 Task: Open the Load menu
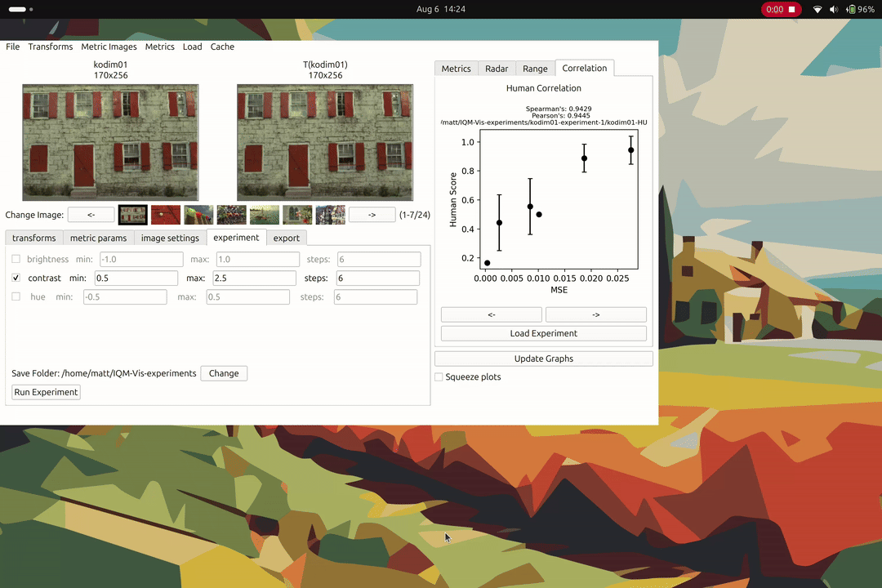pos(193,47)
